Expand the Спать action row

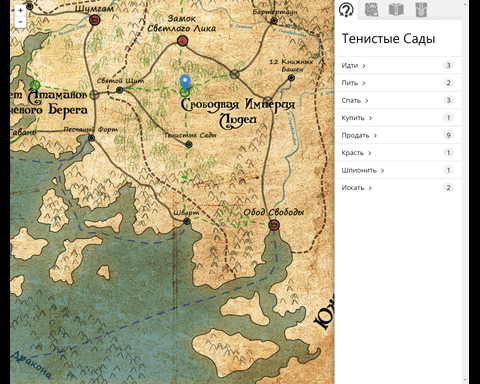(398, 100)
